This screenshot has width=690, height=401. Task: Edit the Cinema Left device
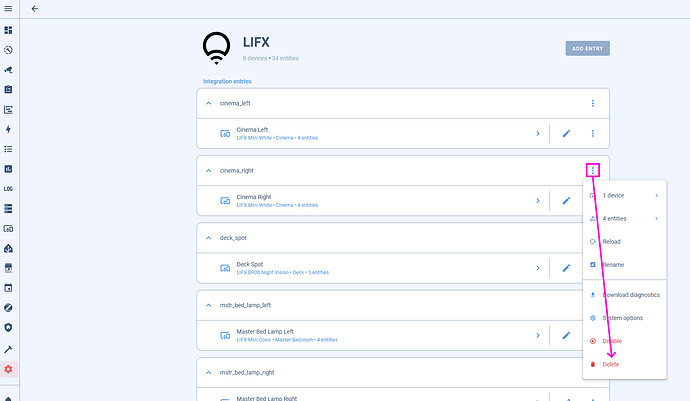pyautogui.click(x=566, y=133)
